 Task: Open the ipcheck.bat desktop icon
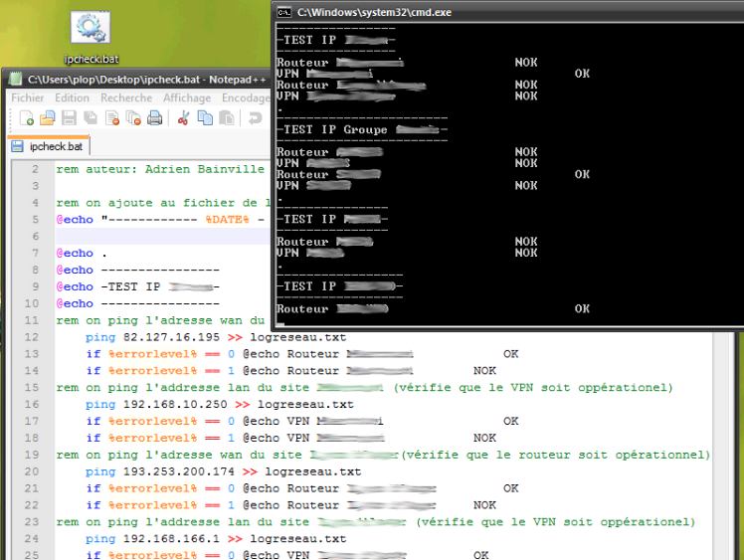pos(91,37)
